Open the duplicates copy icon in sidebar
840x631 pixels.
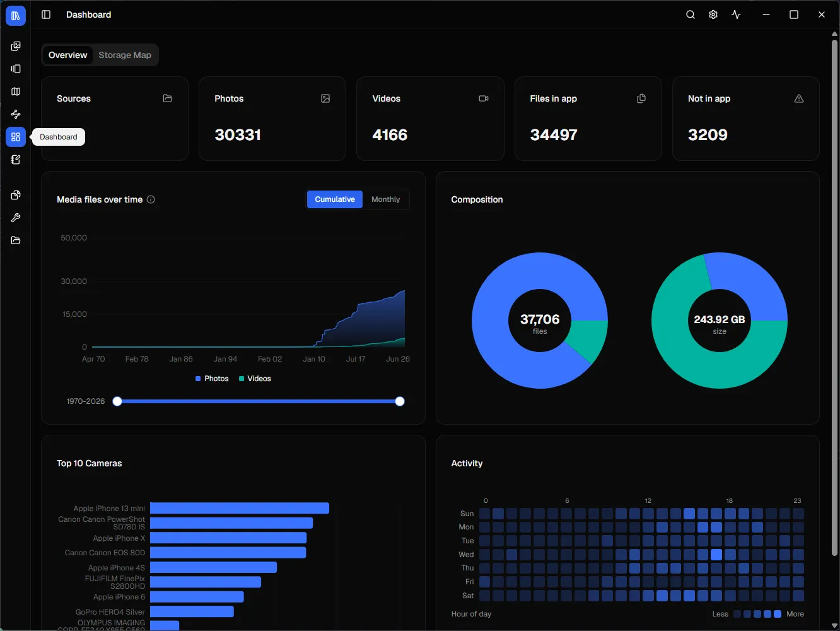pos(16,195)
